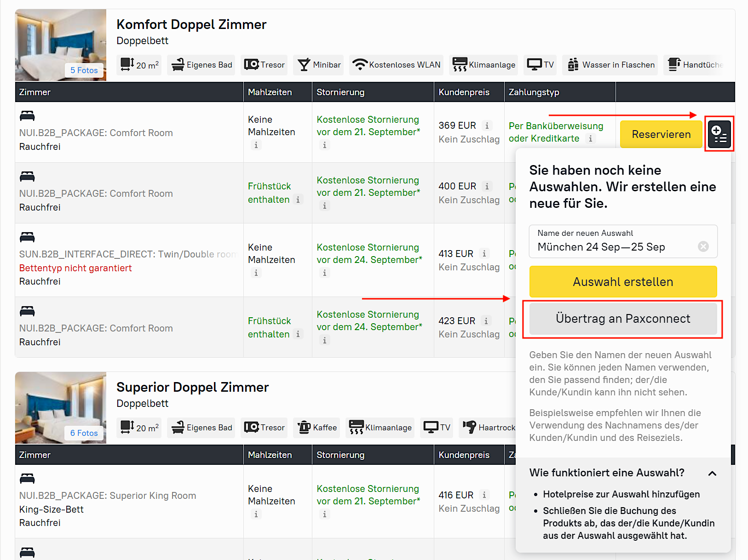Open the '6 Fotos' link on Superior room
The width and height of the screenshot is (748, 560).
click(84, 433)
